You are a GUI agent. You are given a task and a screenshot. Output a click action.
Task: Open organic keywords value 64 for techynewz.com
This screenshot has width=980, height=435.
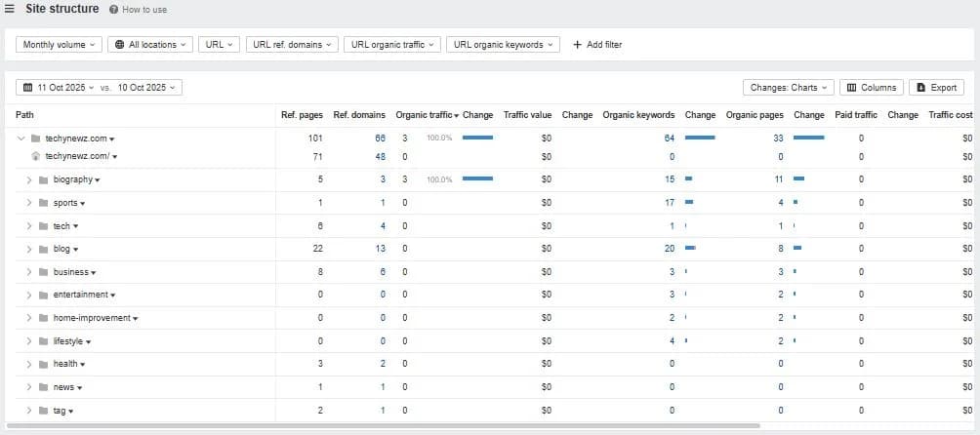coord(670,138)
